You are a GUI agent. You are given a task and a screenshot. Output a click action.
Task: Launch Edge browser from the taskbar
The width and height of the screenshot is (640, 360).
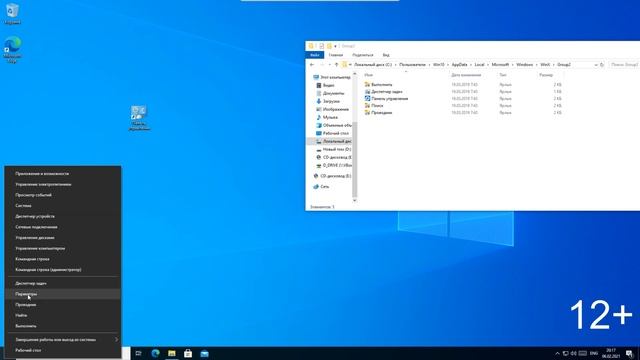tap(156, 353)
